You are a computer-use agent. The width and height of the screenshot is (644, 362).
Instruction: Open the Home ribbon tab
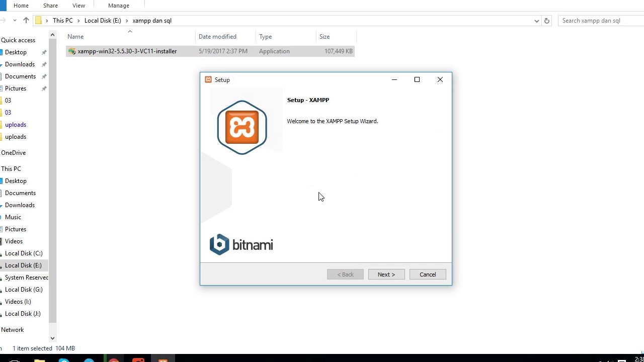(x=21, y=6)
